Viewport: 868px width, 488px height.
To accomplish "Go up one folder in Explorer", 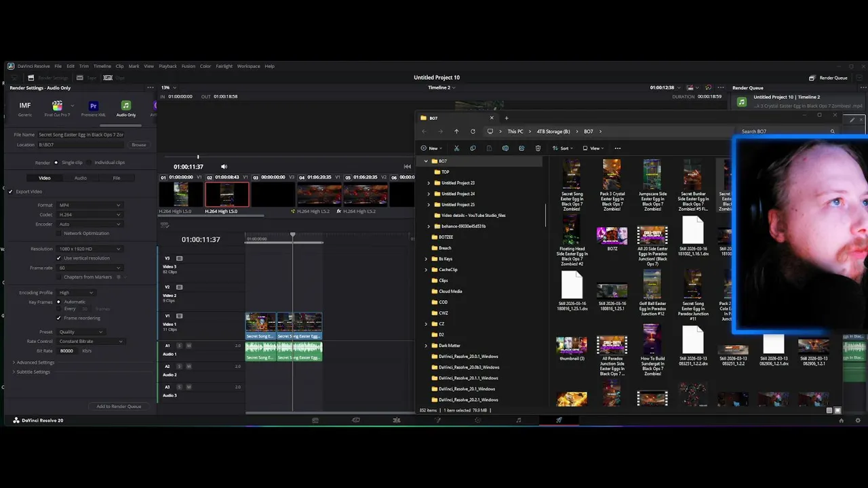I will (456, 131).
